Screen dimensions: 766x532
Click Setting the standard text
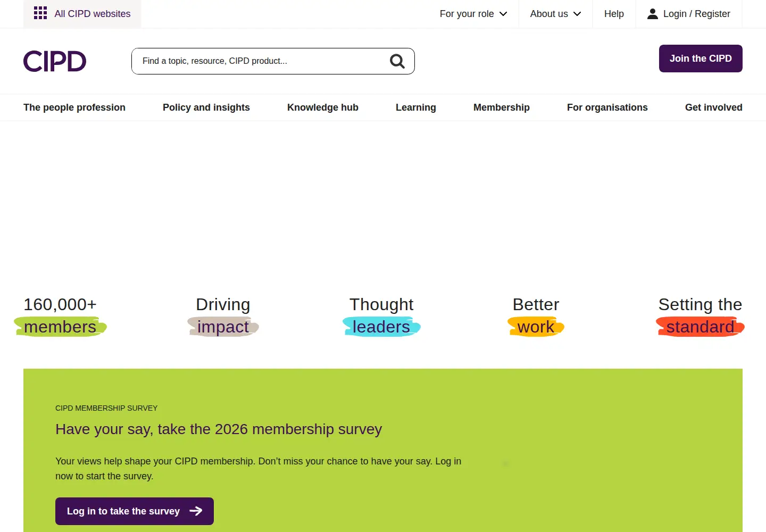click(x=700, y=315)
